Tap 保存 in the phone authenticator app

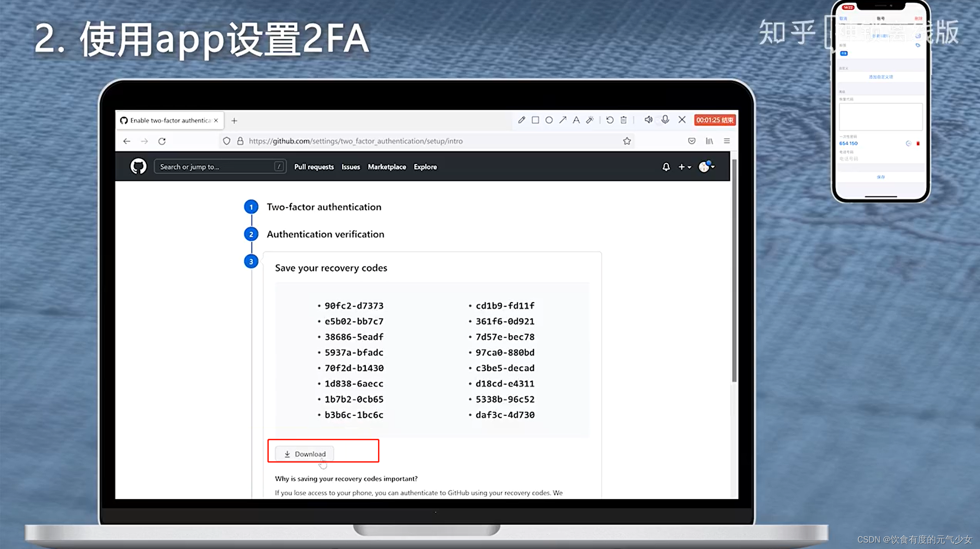tap(880, 177)
